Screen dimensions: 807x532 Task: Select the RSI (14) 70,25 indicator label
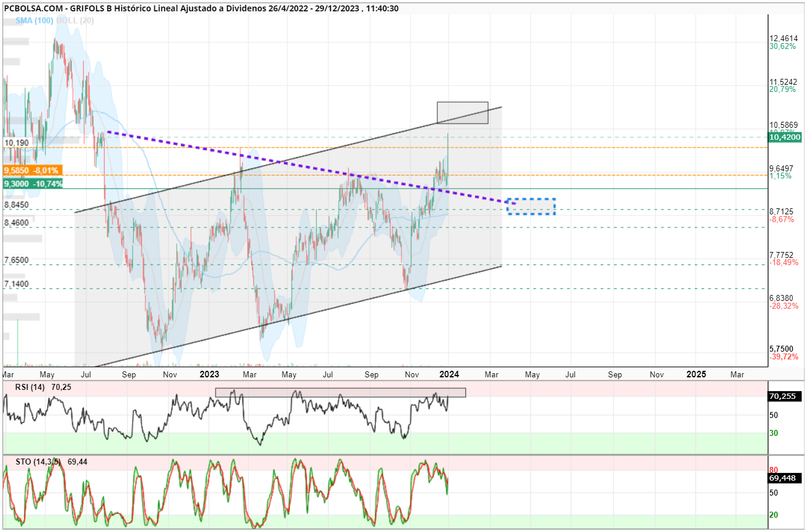point(43,387)
